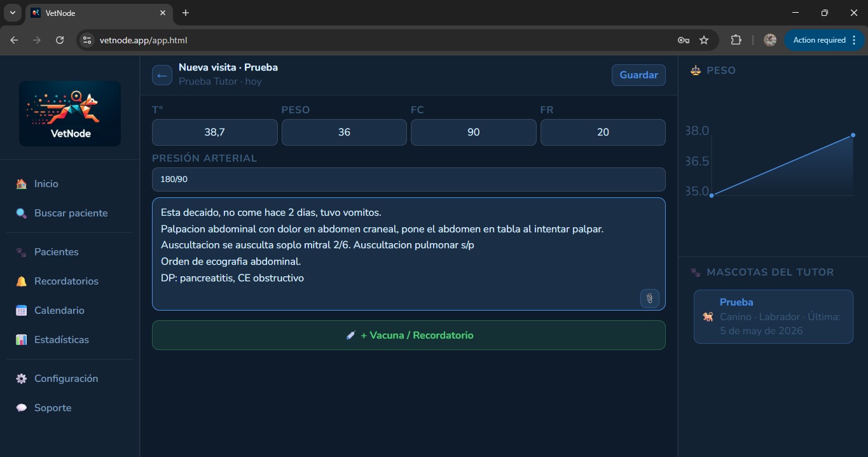Click the bell icon beside Recordatorios

coord(22,281)
